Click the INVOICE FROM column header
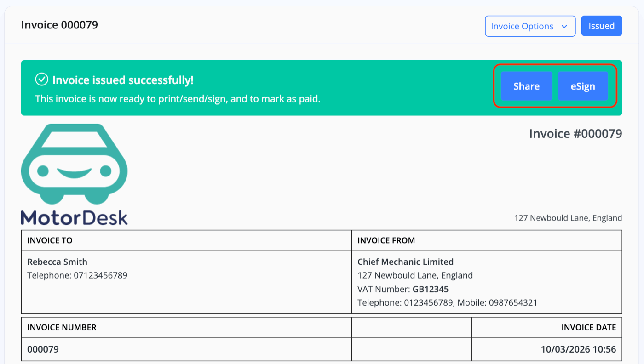 coord(386,240)
